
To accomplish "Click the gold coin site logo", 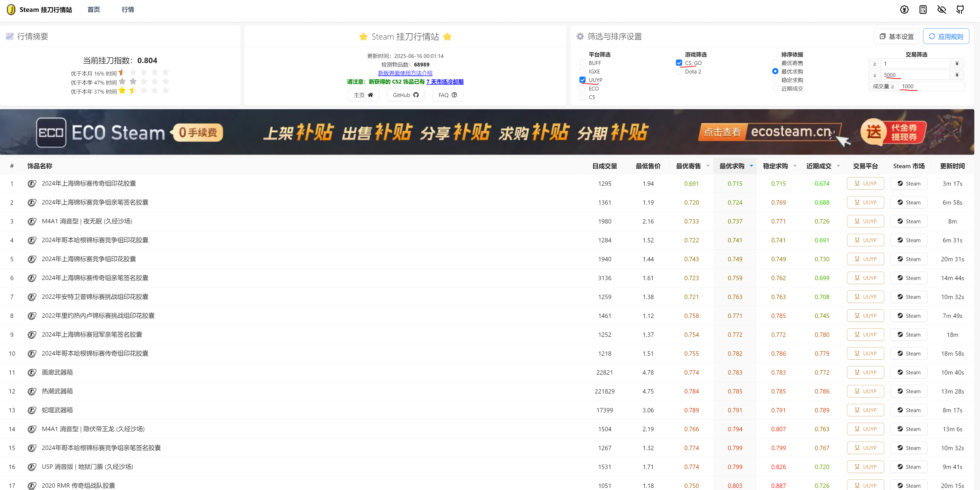I will click(x=11, y=10).
